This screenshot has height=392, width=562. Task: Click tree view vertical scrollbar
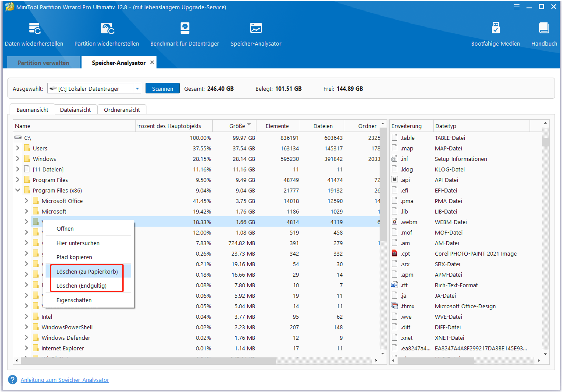tap(383, 184)
